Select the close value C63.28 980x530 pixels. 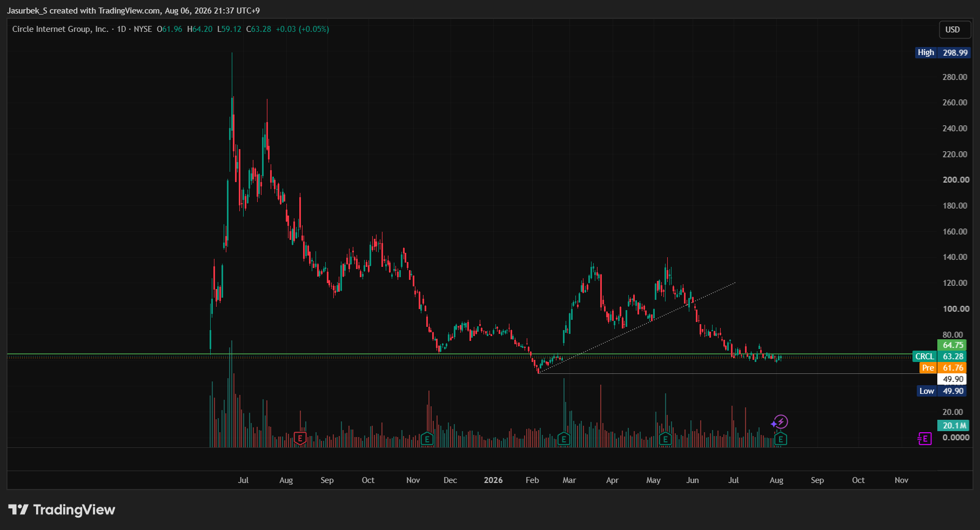tap(259, 29)
